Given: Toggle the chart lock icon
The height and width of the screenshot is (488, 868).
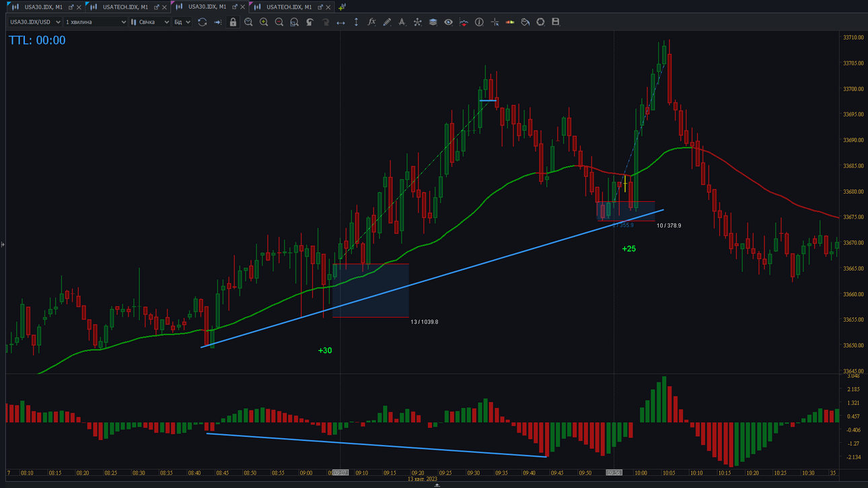Looking at the screenshot, I should (233, 22).
